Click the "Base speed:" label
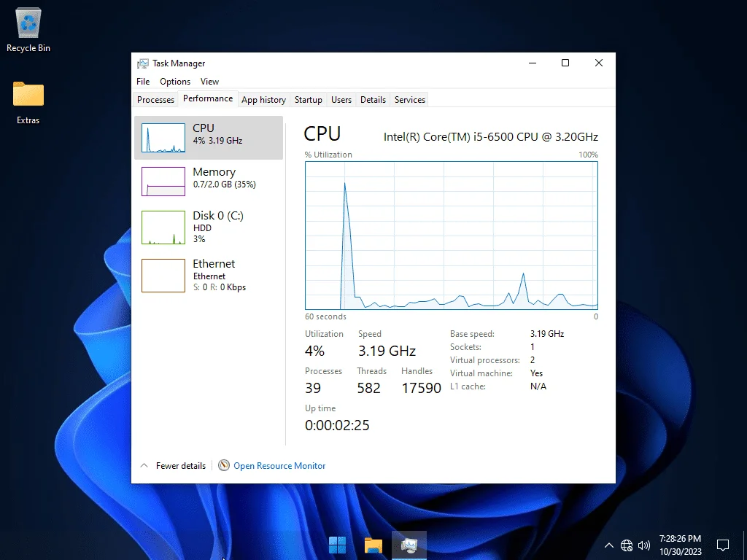This screenshot has width=747, height=560. (472, 334)
